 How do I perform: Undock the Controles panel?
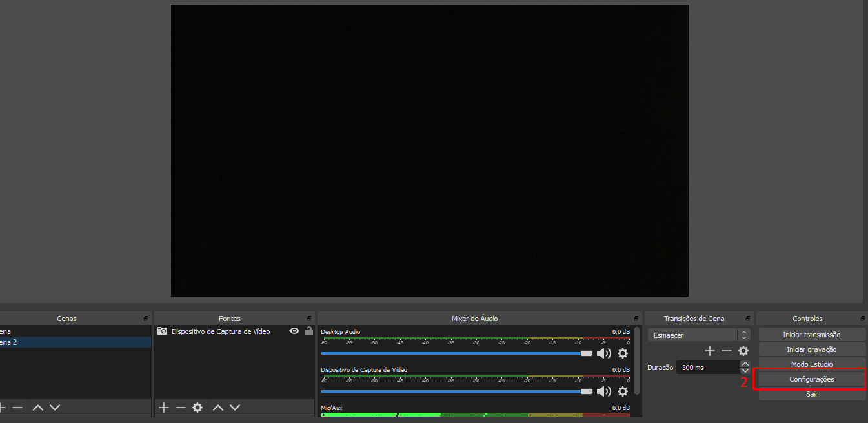coord(863,319)
